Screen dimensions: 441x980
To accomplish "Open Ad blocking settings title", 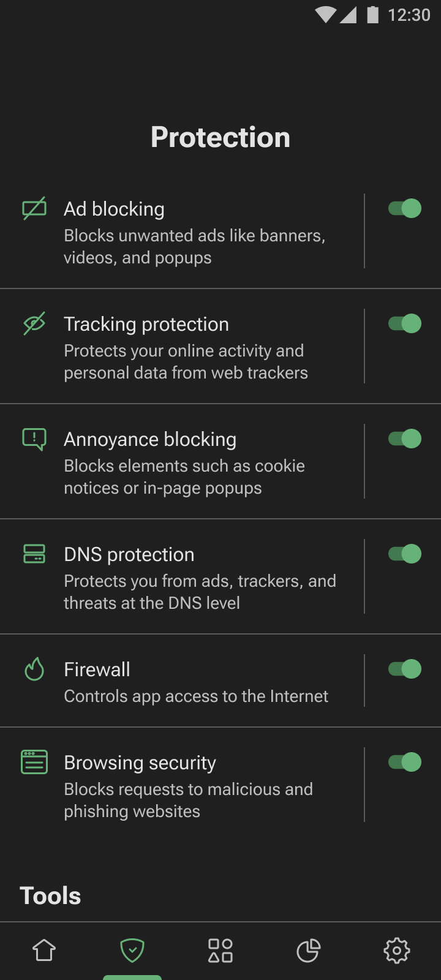I will click(115, 209).
